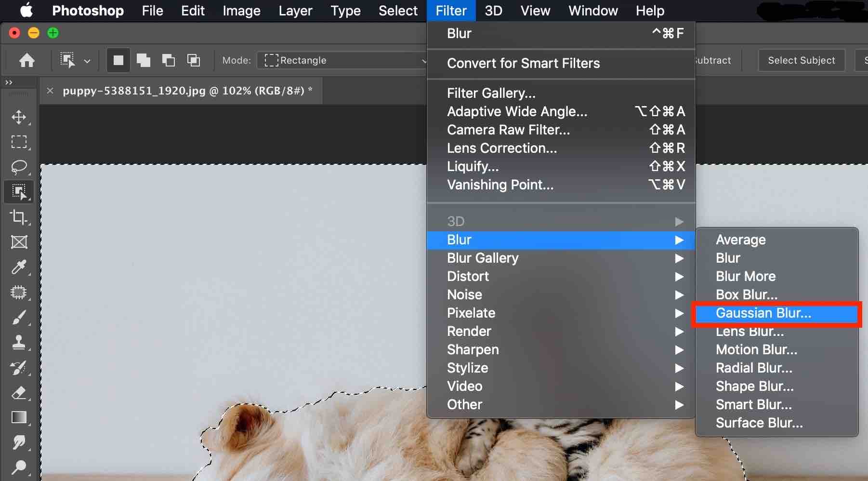Choose New Selection mode icon
This screenshot has width=868, height=481.
point(118,60)
